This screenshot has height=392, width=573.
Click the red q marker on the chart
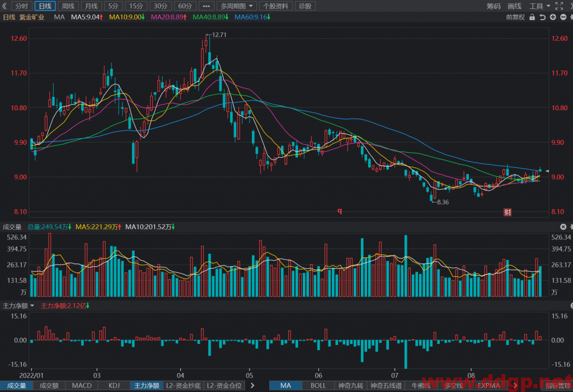click(340, 211)
